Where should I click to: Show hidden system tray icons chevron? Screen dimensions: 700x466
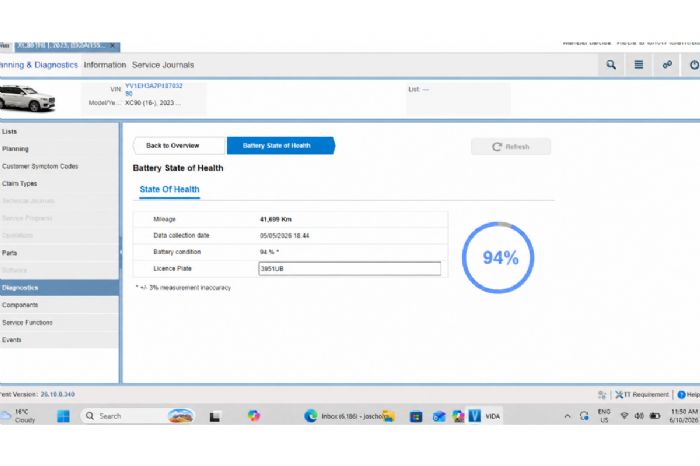(x=567, y=416)
